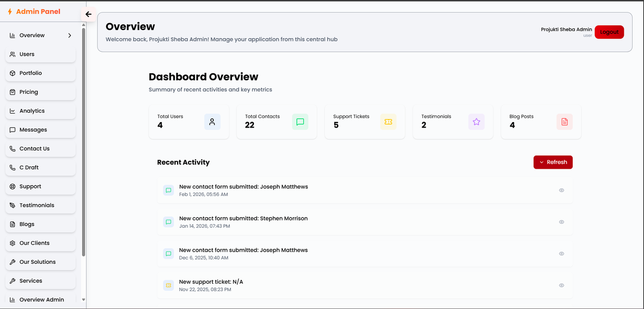
Task: Click the Testimonials tag icon in sidebar
Action: click(13, 205)
